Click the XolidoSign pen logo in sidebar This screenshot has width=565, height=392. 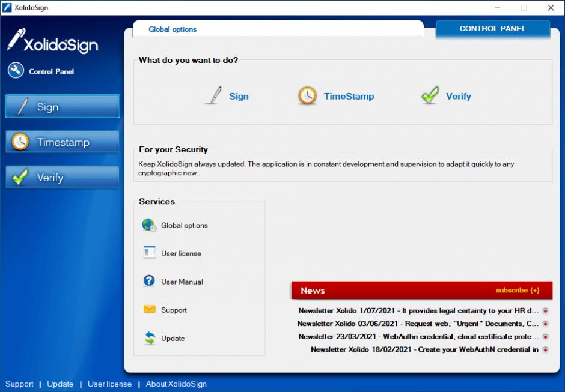click(53, 41)
